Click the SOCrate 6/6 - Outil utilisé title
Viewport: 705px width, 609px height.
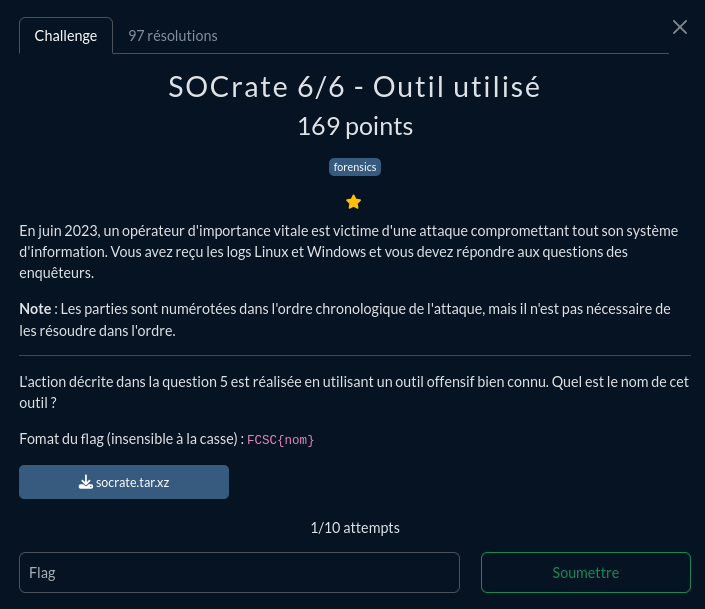(x=354, y=86)
